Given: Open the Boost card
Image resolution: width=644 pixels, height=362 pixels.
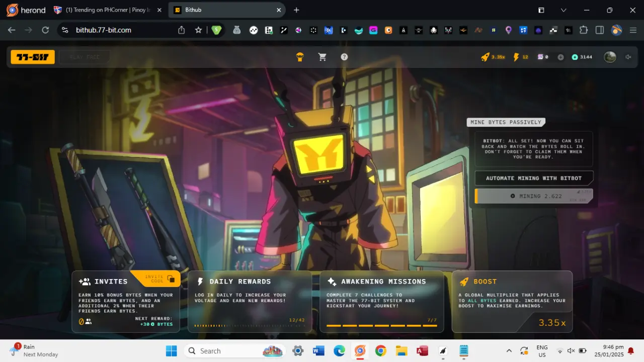Looking at the screenshot, I should 512,302.
